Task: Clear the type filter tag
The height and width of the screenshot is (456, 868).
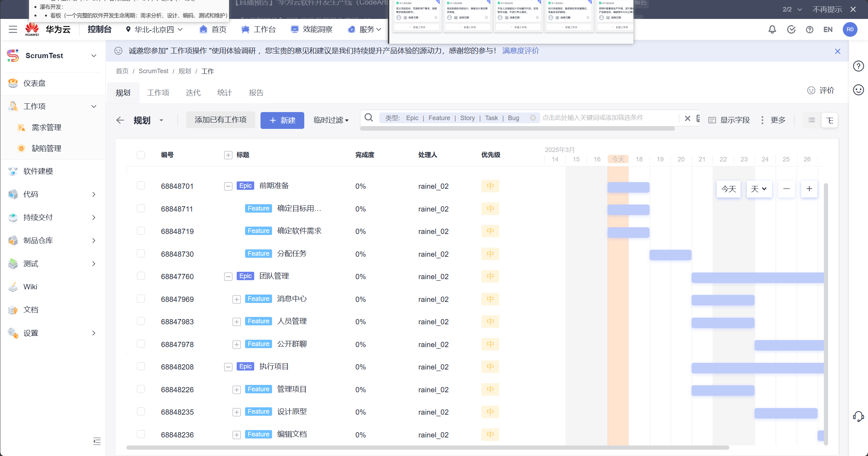Action: [x=533, y=118]
